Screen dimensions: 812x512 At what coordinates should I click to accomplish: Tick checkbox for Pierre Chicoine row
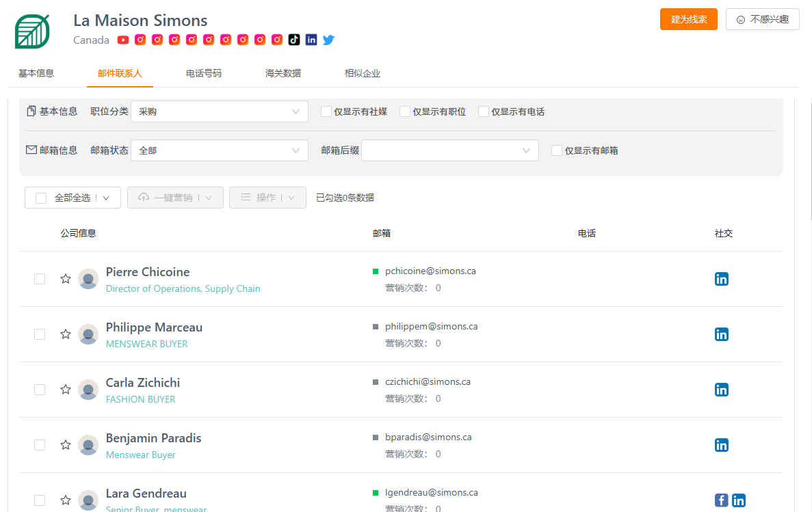click(40, 279)
